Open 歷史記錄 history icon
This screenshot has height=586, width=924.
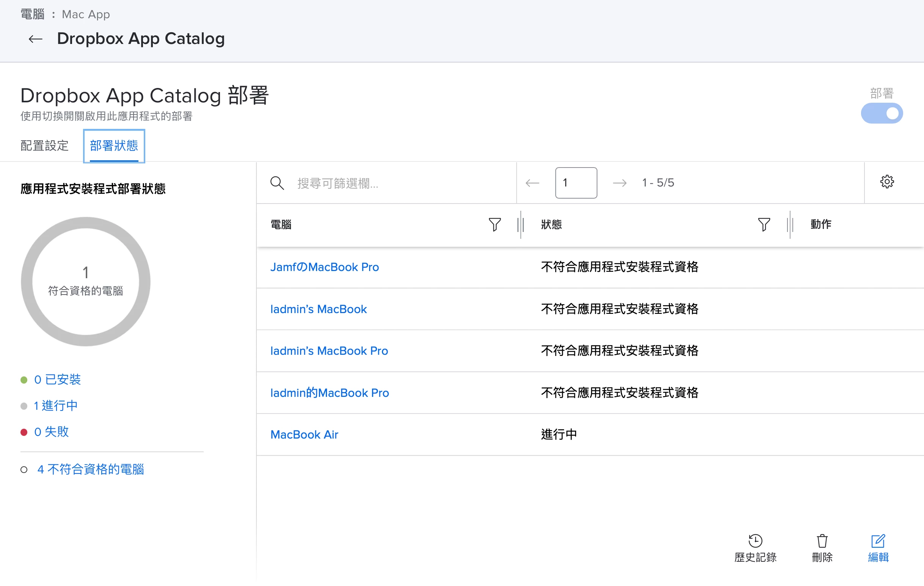(755, 541)
